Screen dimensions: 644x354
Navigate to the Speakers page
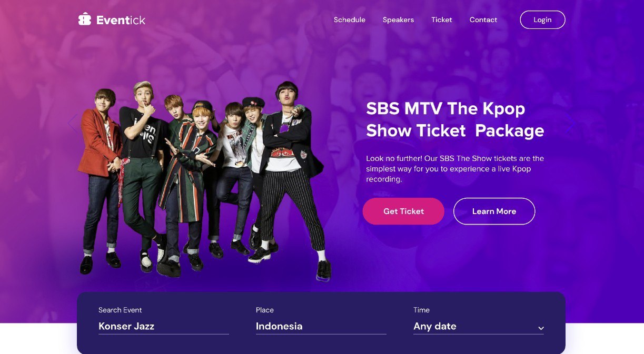398,20
